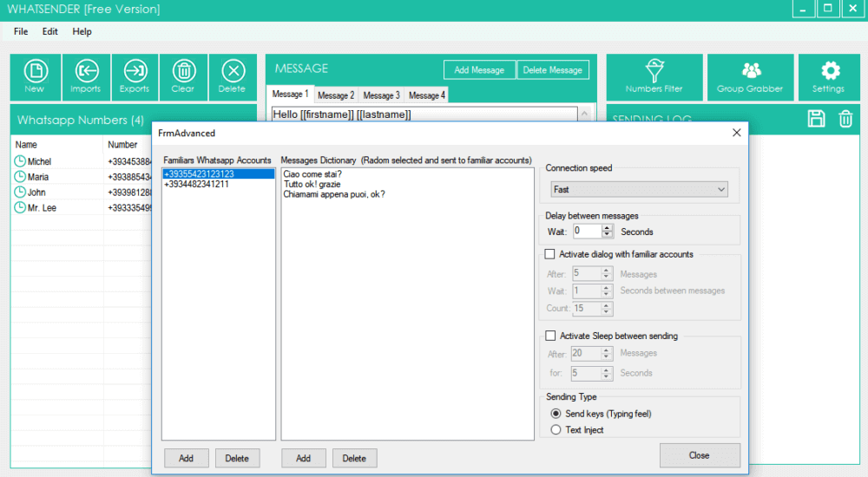The width and height of the screenshot is (868, 477).
Task: Save the sending log via floppy icon
Action: tap(816, 119)
